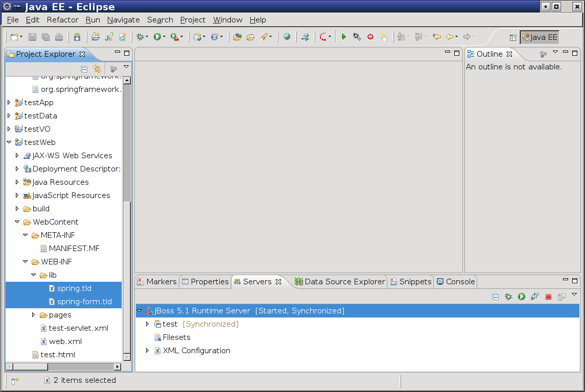
Task: Open the Window menu
Action: 227,20
